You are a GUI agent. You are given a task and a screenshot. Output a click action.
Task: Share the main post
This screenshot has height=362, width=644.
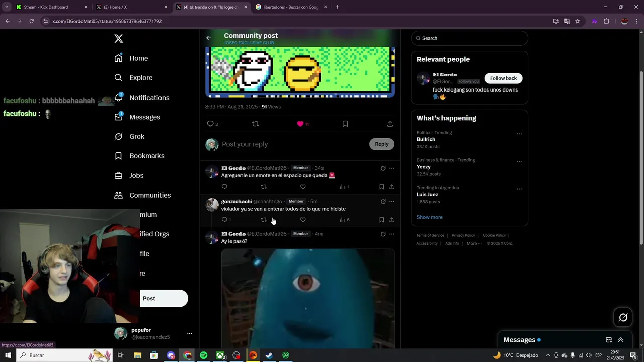[390, 124]
